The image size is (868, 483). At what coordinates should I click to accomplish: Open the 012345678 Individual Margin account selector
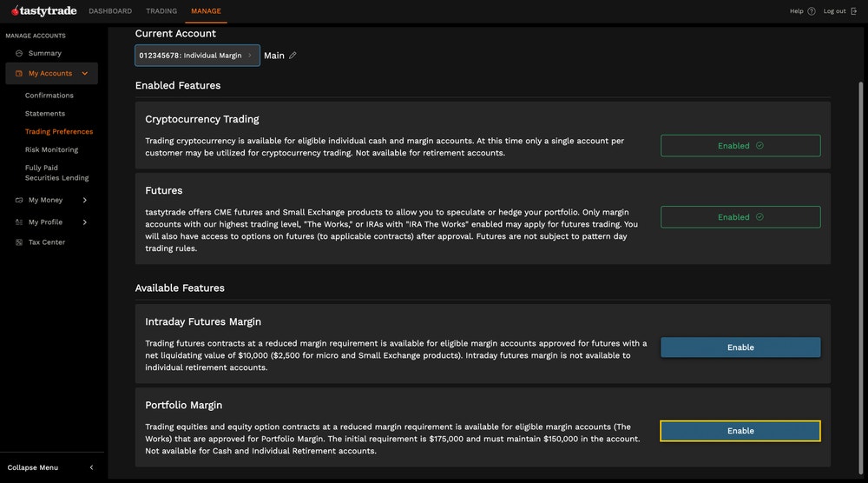tap(197, 56)
